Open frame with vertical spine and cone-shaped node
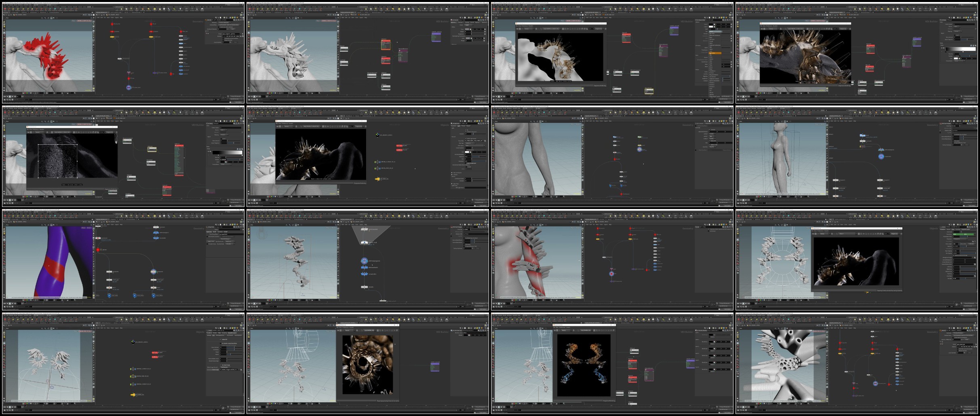Screen dimensions: 980x416 [368, 260]
